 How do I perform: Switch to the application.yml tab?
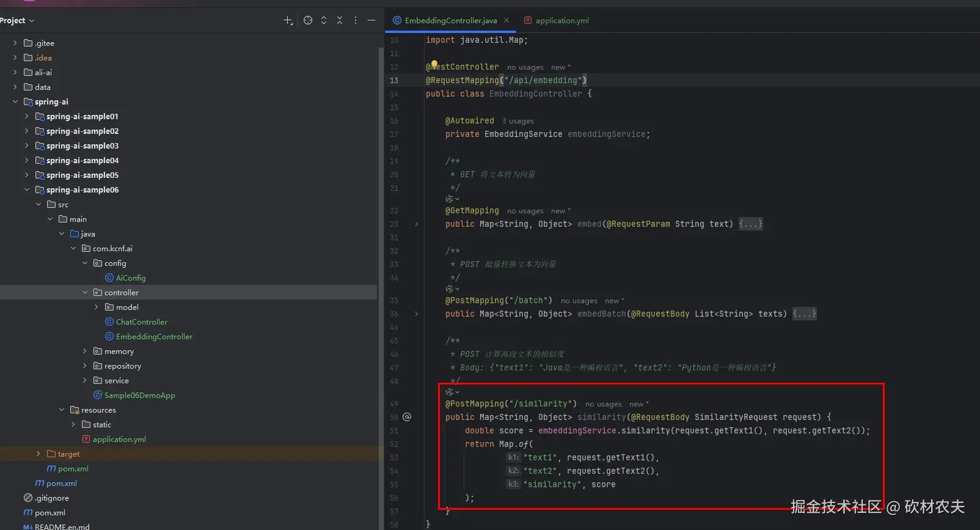561,21
